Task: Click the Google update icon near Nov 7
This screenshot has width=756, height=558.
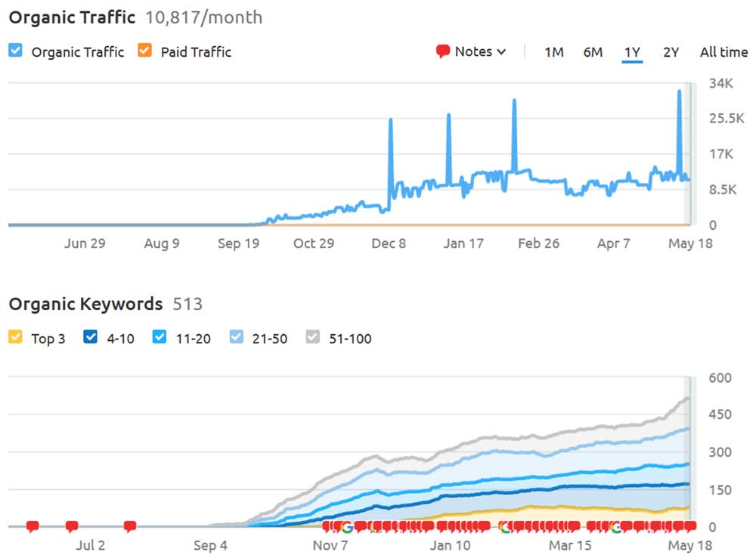Action: click(x=347, y=527)
